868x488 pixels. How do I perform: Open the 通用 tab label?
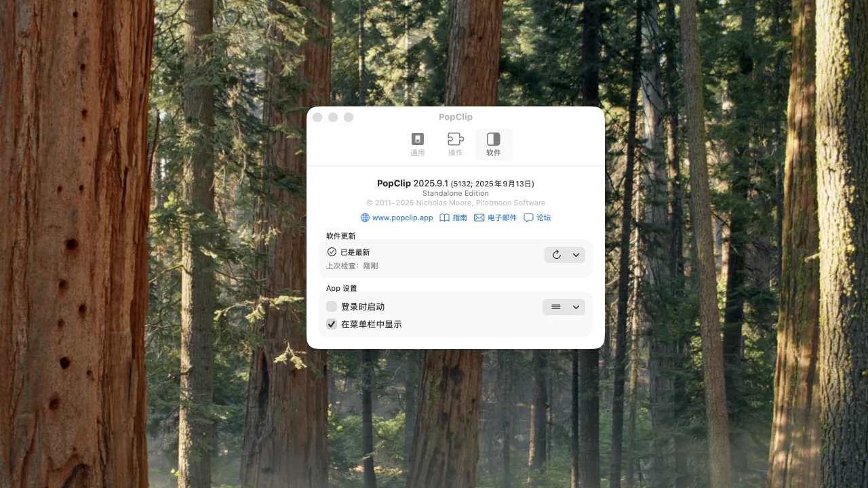pos(418,153)
